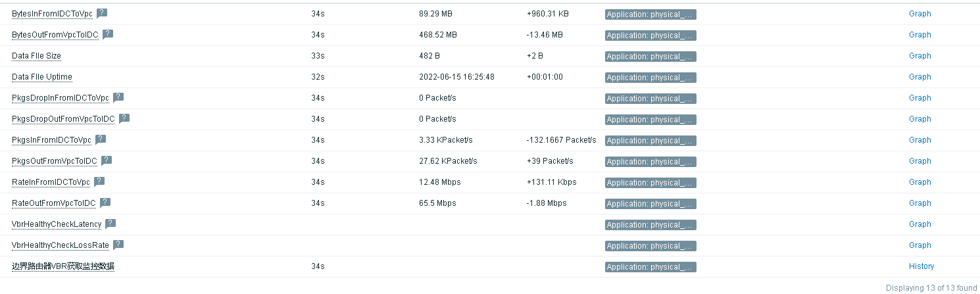980x294 pixels.
Task: Open Graph for Data File Uptime
Action: 919,77
